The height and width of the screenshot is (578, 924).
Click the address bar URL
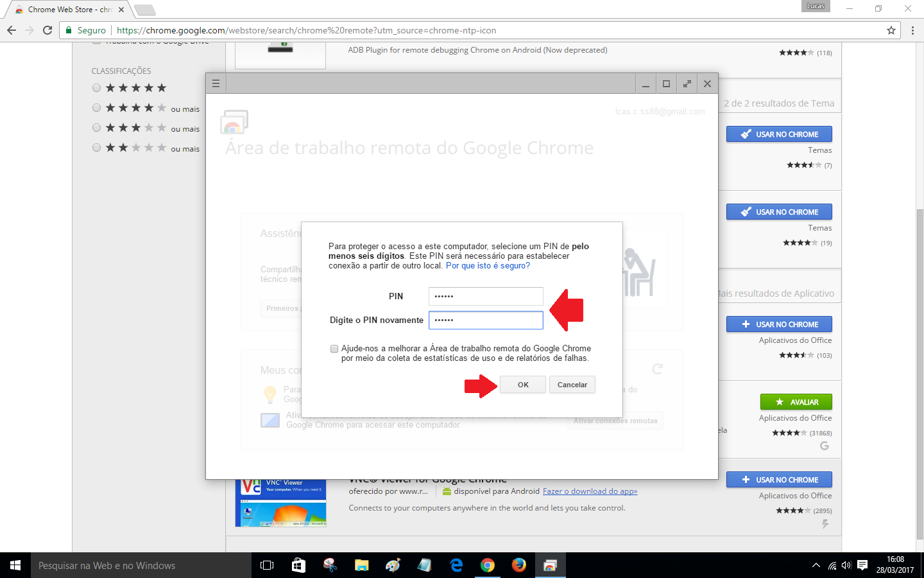click(306, 30)
